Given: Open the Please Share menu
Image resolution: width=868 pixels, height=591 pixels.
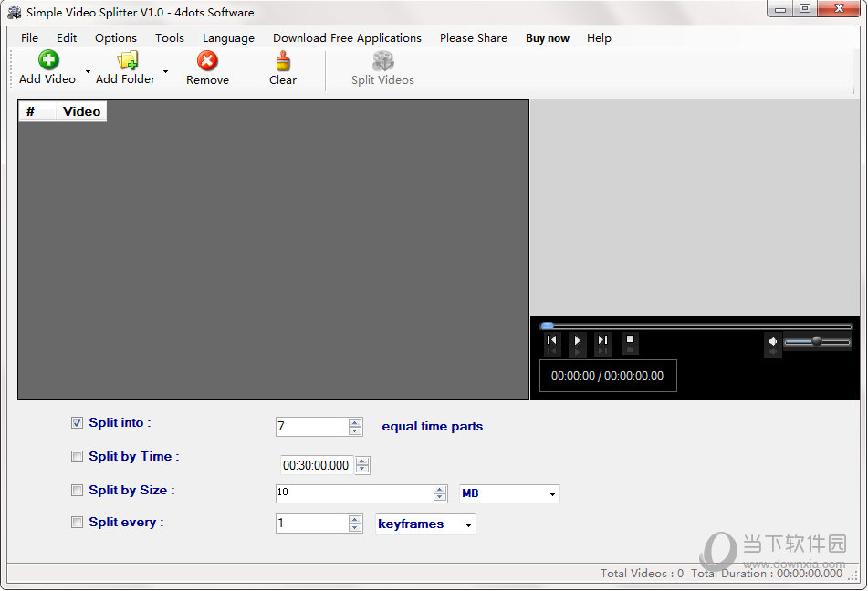Looking at the screenshot, I should tap(474, 38).
